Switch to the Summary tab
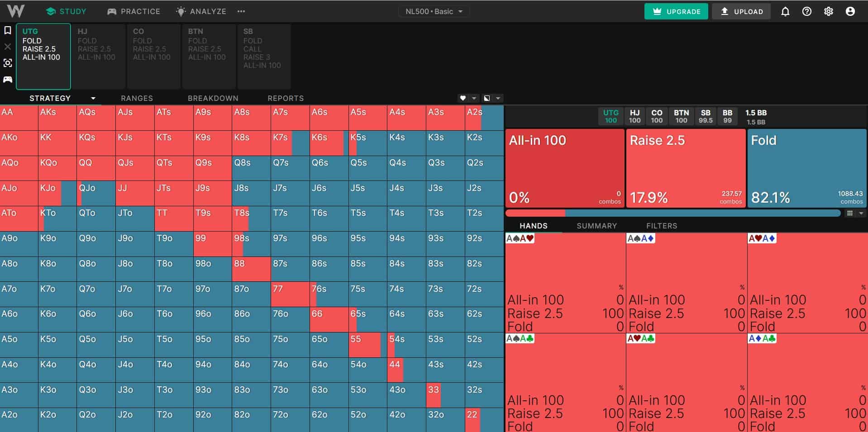 [x=596, y=226]
